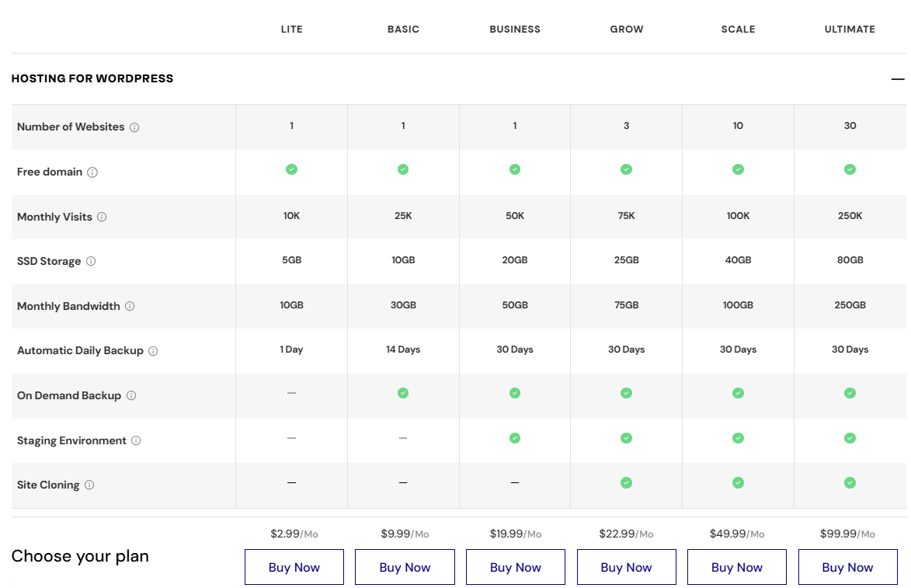The image size is (911, 588).
Task: Click the SSD Storage info icon
Action: (91, 262)
